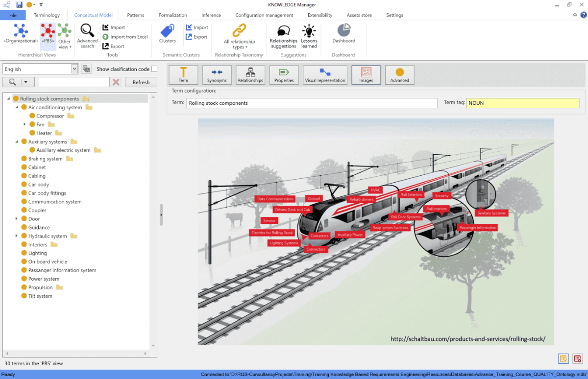Open the Synonyms panel

coord(217,75)
